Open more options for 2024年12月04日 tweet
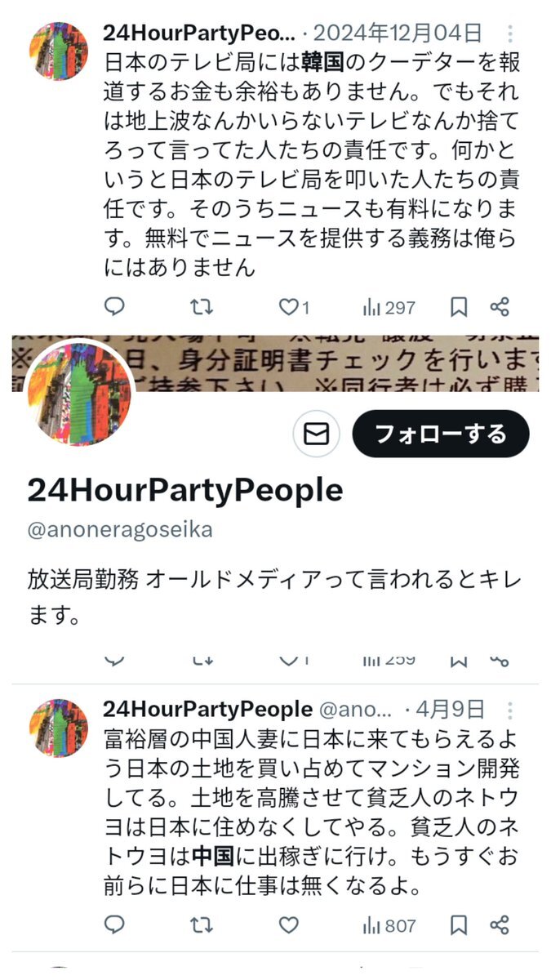The width and height of the screenshot is (551, 980). [510, 33]
